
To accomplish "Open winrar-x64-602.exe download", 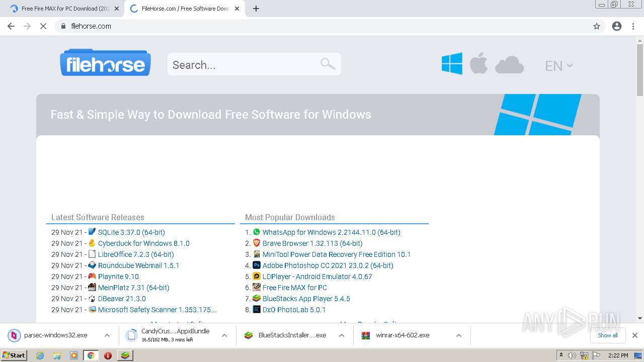I will pos(403,335).
